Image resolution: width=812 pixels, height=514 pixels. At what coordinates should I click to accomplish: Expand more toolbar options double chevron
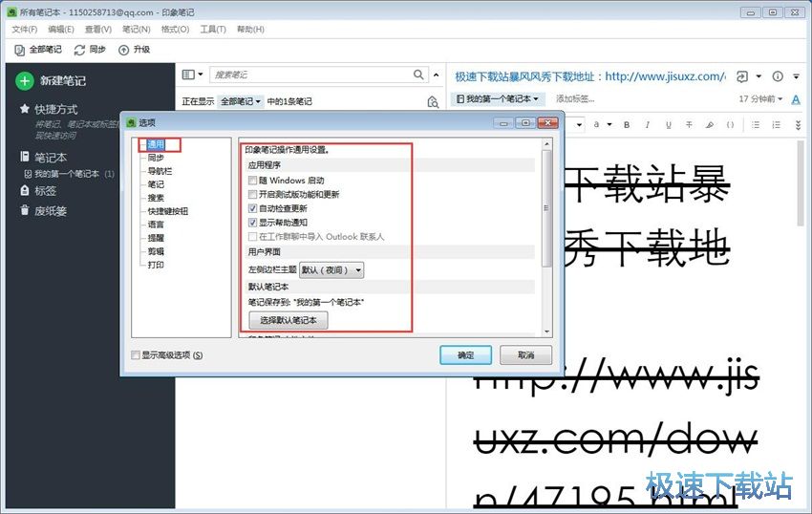click(x=798, y=125)
